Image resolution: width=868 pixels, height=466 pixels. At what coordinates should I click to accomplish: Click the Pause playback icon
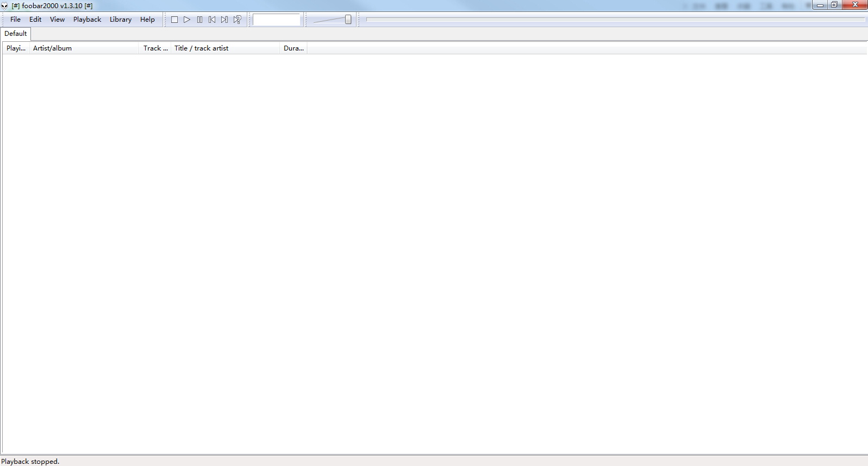coord(199,20)
